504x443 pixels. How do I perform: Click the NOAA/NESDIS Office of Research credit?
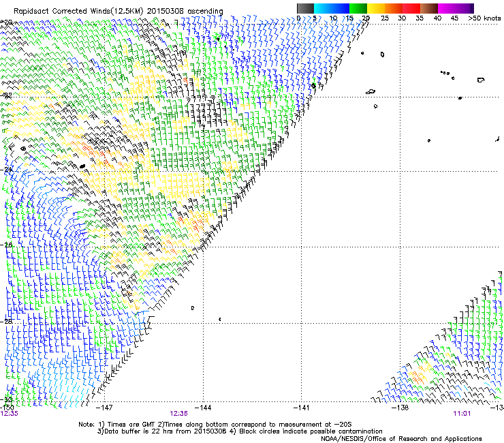(401, 439)
